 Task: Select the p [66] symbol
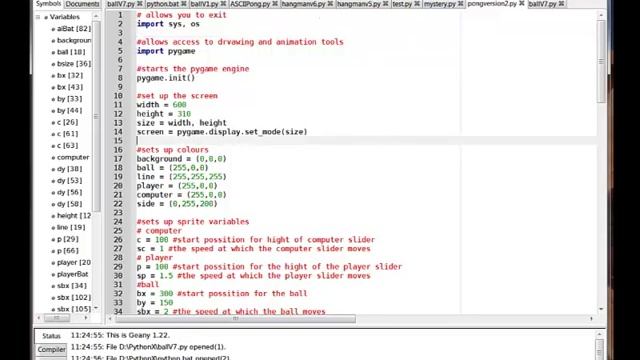(68, 251)
